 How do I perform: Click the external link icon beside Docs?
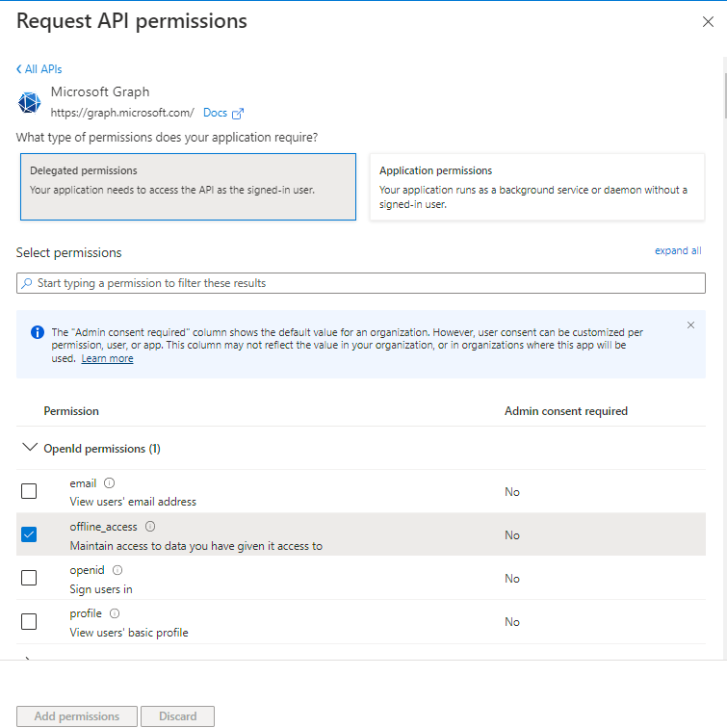238,114
